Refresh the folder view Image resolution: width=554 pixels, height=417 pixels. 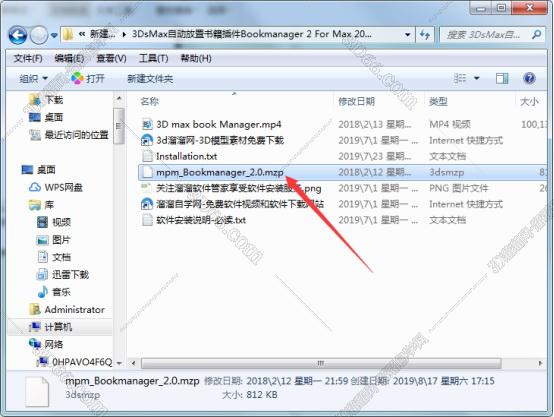(425, 35)
